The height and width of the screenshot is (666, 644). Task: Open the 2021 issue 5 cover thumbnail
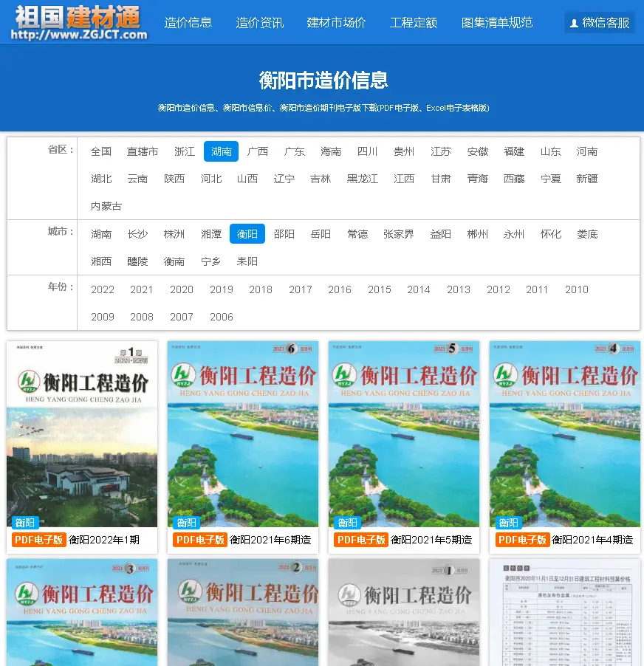(403, 433)
